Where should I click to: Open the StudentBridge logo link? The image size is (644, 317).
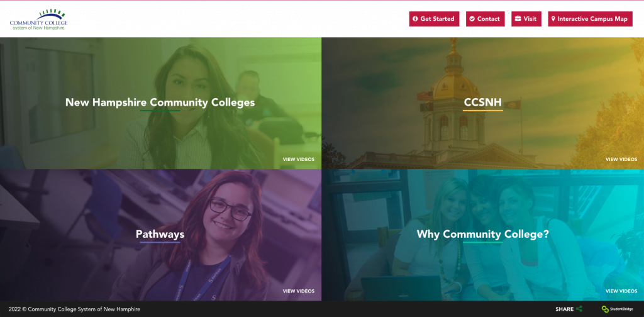pos(618,309)
